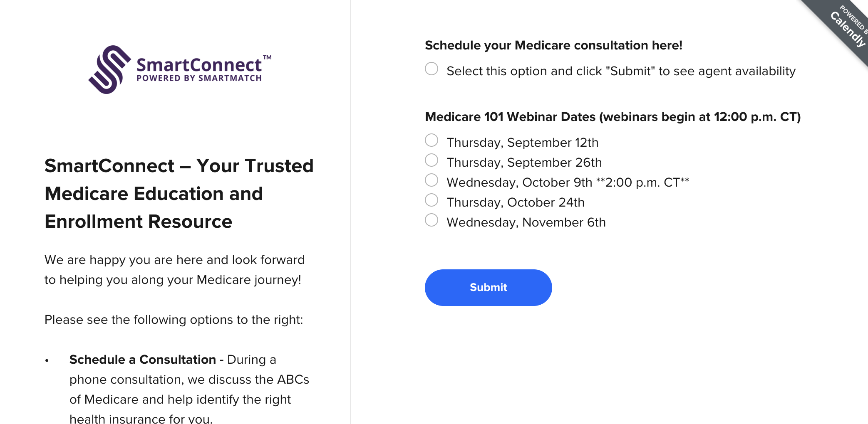868x424 pixels.
Task: Click 'Select this option and click Submit' label
Action: point(621,71)
